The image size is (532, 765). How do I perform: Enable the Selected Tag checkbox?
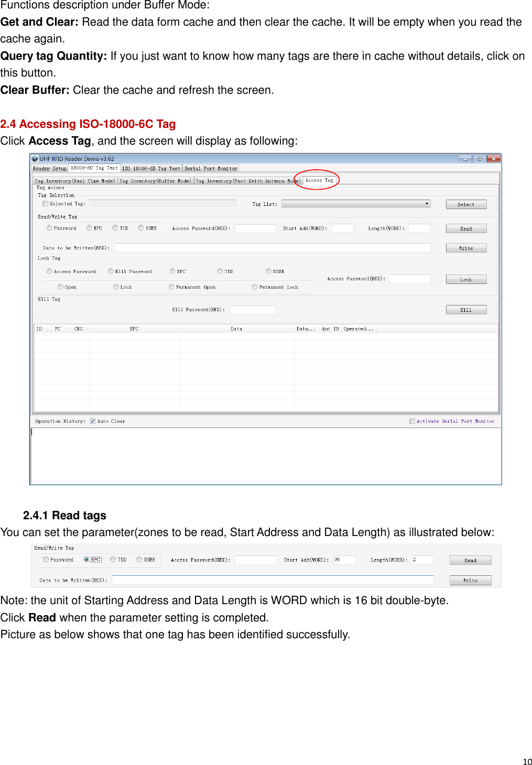(x=45, y=204)
